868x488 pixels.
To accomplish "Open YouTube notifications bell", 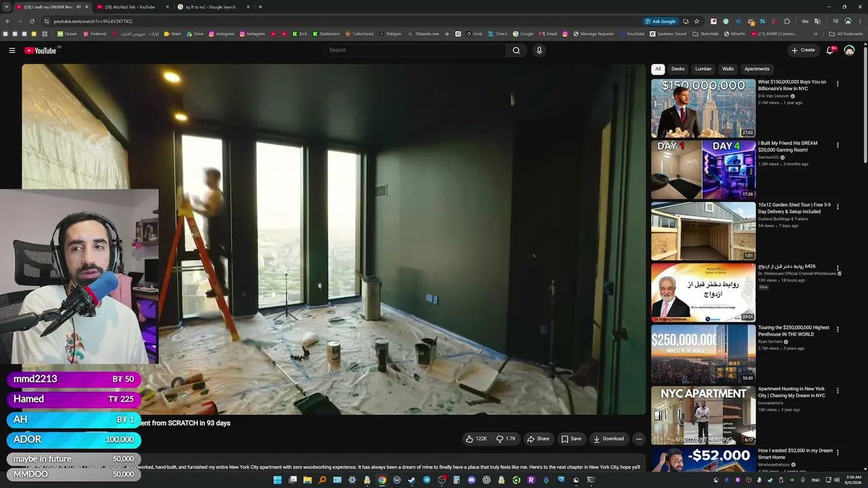I will tap(831, 50).
